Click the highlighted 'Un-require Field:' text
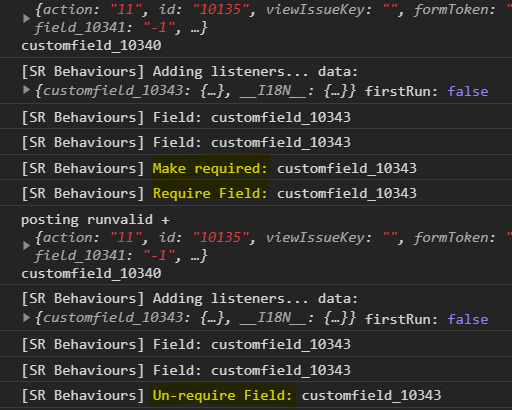 coord(222,395)
